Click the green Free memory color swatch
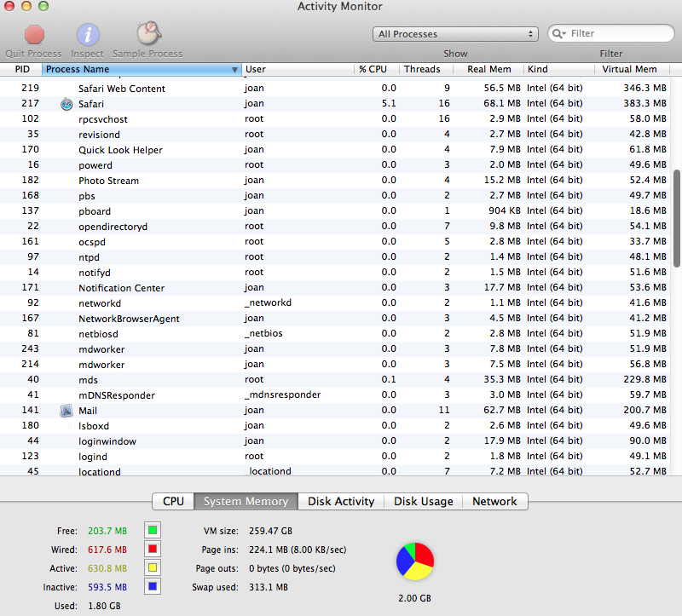Viewport: 682px width, 616px height. coord(153,530)
